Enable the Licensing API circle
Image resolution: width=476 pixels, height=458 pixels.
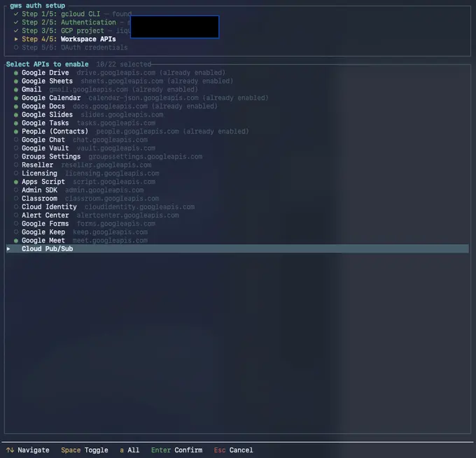click(x=16, y=173)
